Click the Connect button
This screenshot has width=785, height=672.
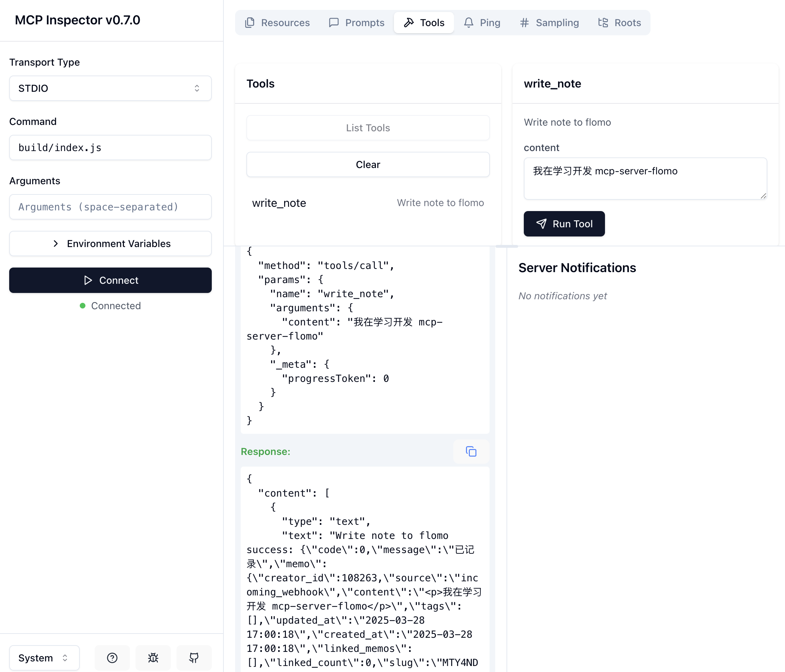tap(110, 280)
